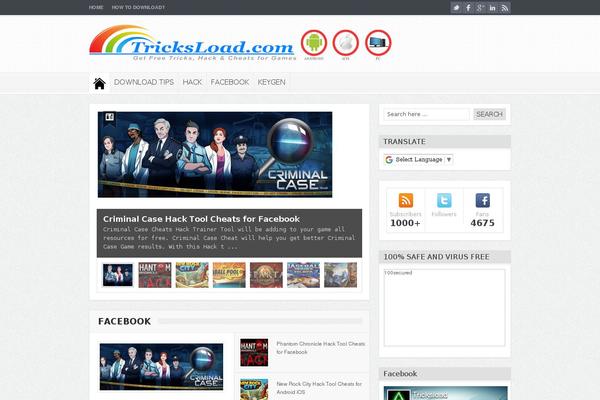600x400 pixels.
Task: Open Criminal Case Hack Tool Cheats headline
Action: click(x=201, y=219)
